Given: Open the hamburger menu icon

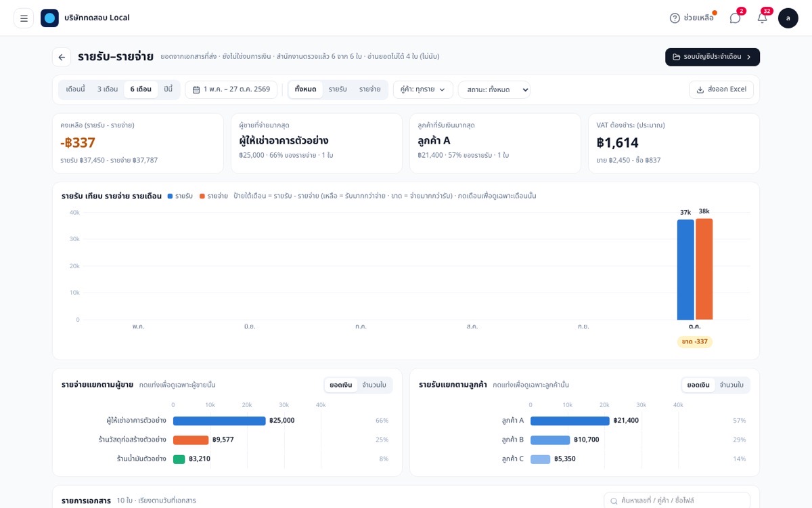Looking at the screenshot, I should (24, 18).
